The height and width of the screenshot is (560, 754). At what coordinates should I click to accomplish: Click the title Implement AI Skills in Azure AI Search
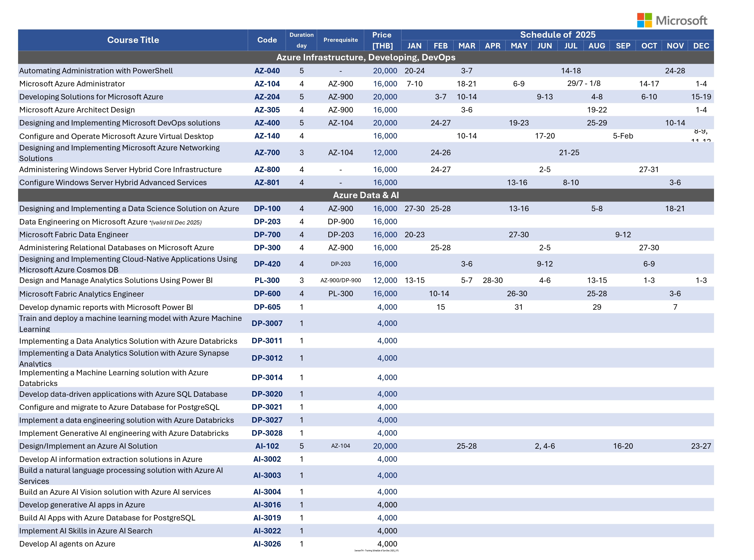click(x=86, y=531)
